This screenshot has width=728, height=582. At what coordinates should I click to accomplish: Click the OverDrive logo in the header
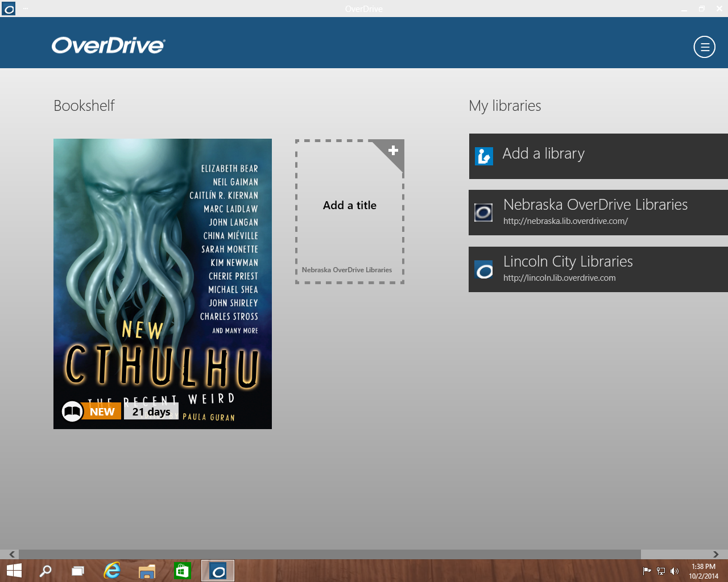[109, 45]
